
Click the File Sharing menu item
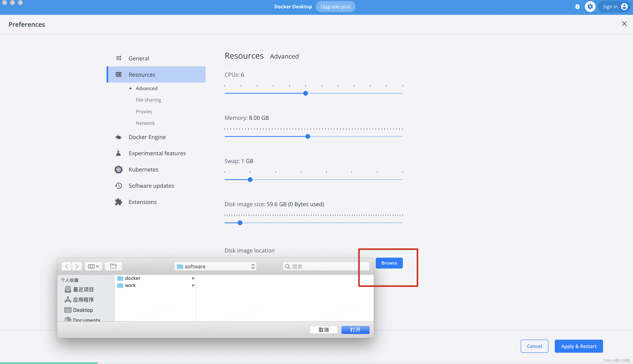pyautogui.click(x=148, y=100)
